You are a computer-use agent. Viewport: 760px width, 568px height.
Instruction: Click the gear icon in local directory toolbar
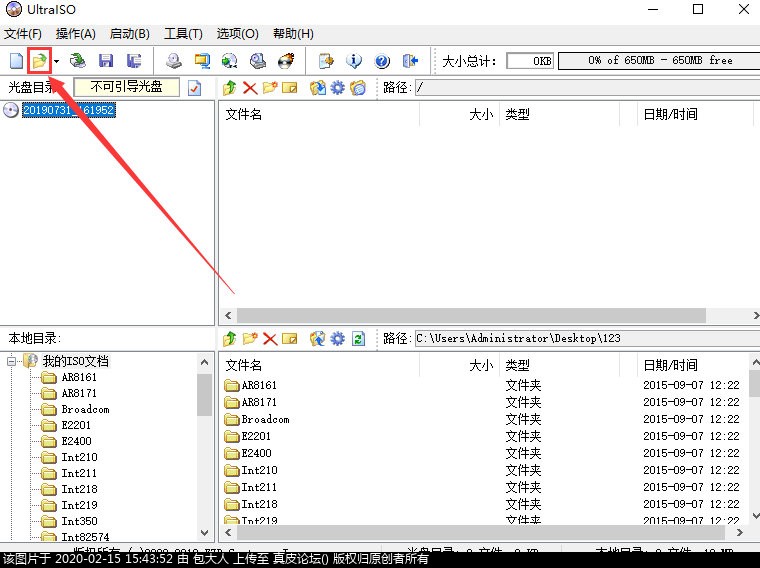[x=338, y=339]
